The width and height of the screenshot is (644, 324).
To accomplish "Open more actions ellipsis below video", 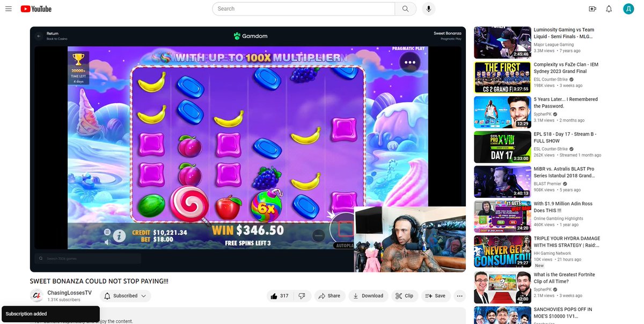I will click(459, 296).
